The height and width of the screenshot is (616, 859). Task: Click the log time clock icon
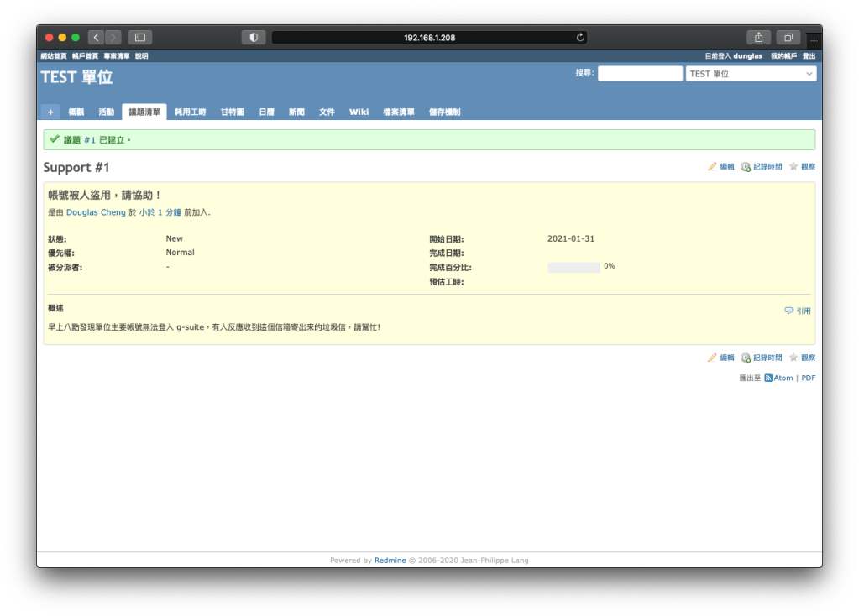pyautogui.click(x=745, y=167)
